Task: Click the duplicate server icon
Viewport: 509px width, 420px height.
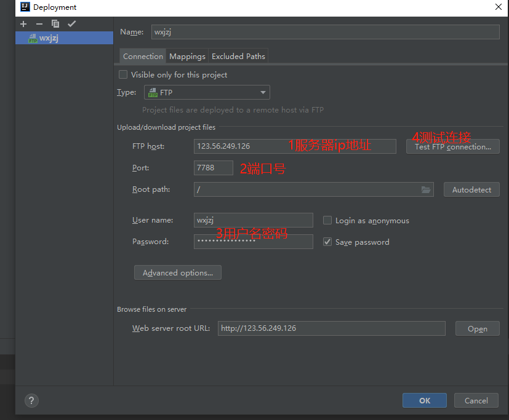Action: tap(54, 24)
